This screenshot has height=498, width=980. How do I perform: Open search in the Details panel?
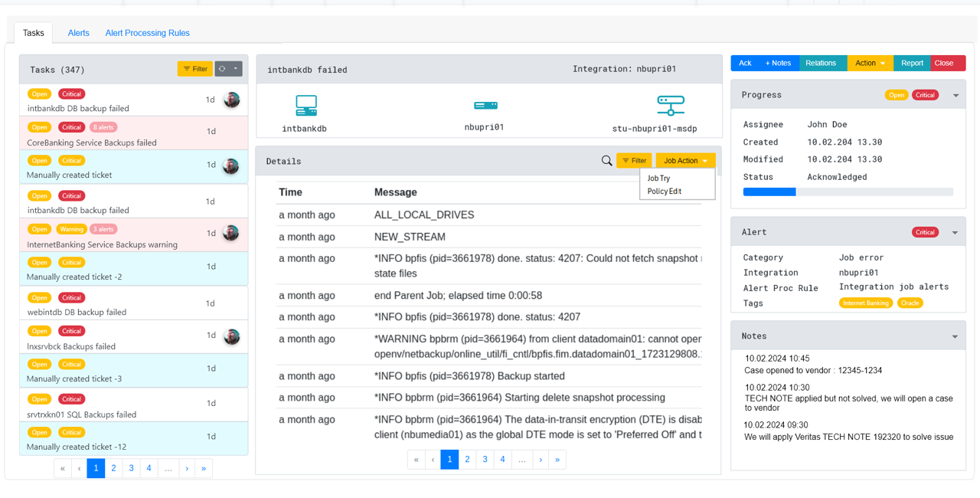pyautogui.click(x=606, y=161)
